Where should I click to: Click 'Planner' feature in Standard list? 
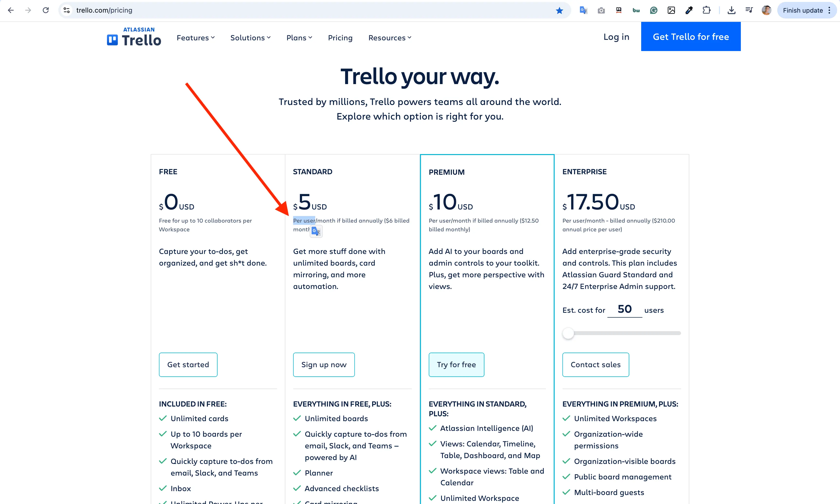tap(319, 473)
